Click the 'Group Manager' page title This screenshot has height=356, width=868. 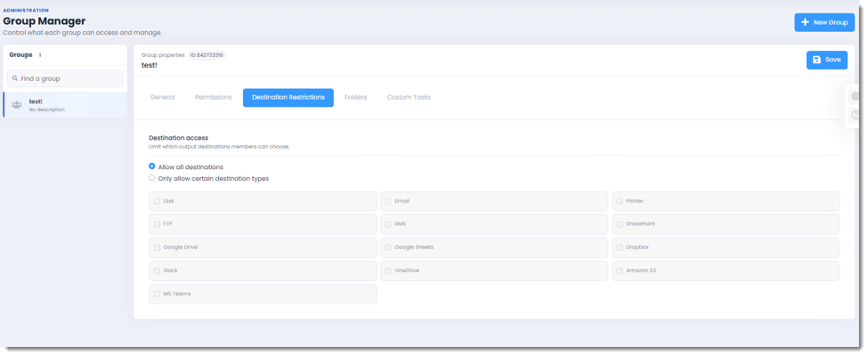[45, 21]
